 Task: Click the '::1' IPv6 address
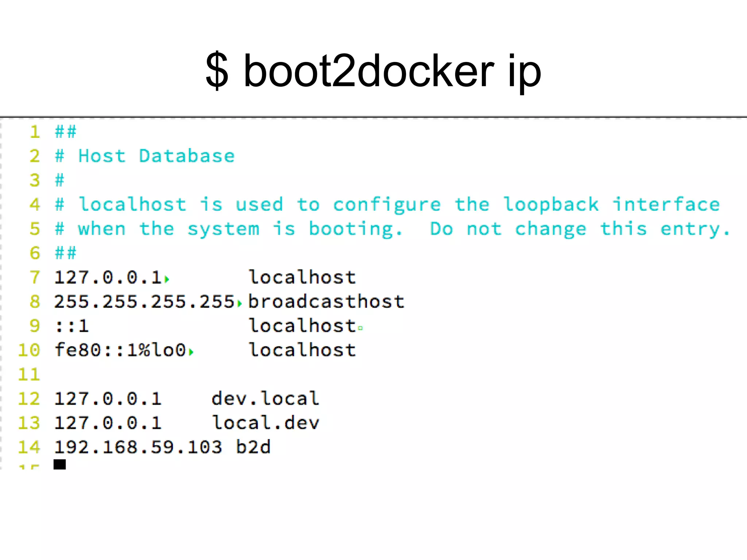point(71,326)
